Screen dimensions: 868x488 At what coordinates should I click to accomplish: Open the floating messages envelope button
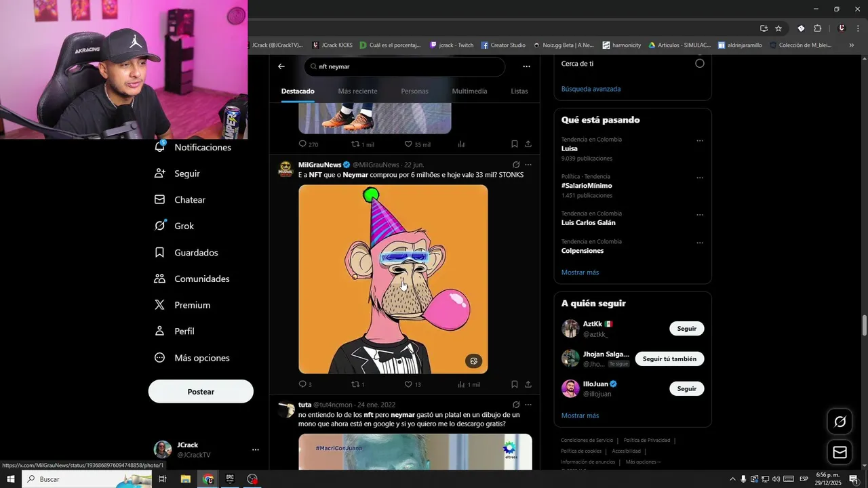coord(840,452)
